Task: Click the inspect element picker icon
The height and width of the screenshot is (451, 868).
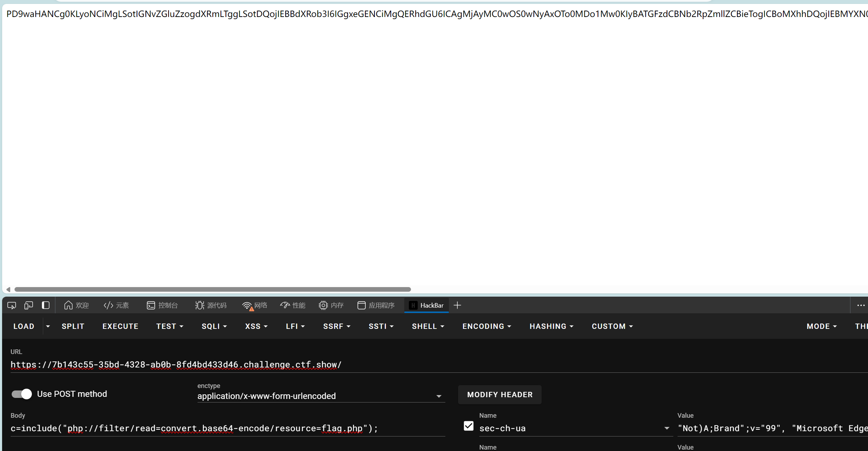Action: [12, 305]
